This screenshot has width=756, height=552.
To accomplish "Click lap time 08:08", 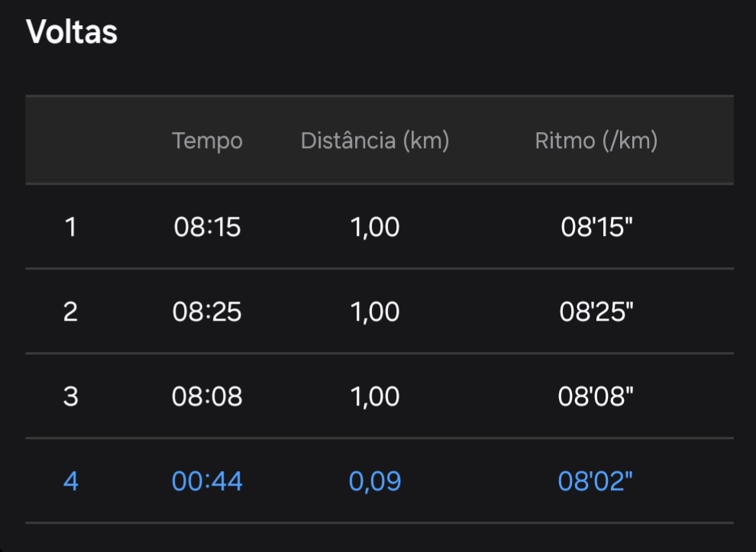I will (x=207, y=396).
